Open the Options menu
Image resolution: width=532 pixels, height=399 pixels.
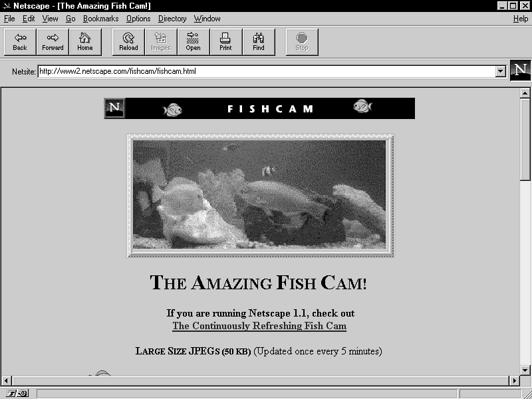(x=138, y=19)
